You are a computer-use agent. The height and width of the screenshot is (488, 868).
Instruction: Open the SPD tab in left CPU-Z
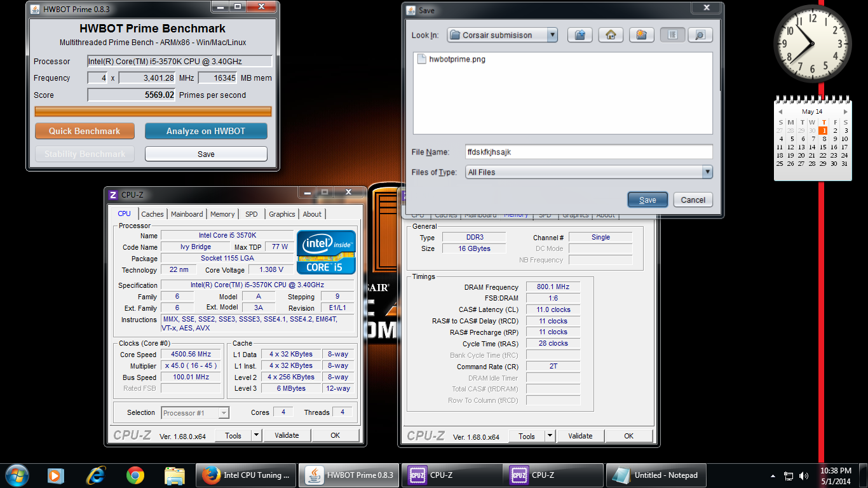[x=252, y=214]
